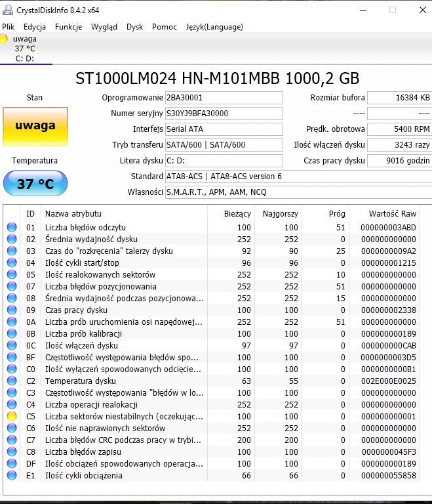Image resolution: width=432 pixels, height=504 pixels.
Task: Click the firmware field 2BA30001
Action: pyautogui.click(x=224, y=98)
